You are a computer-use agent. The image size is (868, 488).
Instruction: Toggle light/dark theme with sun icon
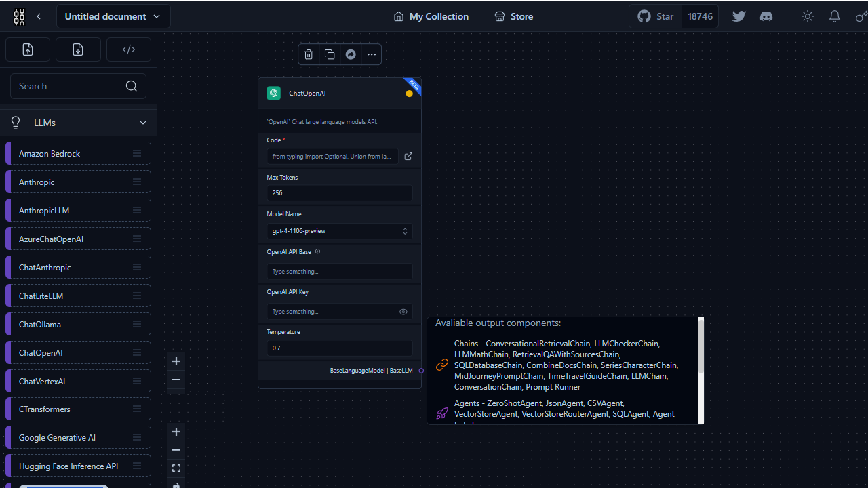(807, 16)
